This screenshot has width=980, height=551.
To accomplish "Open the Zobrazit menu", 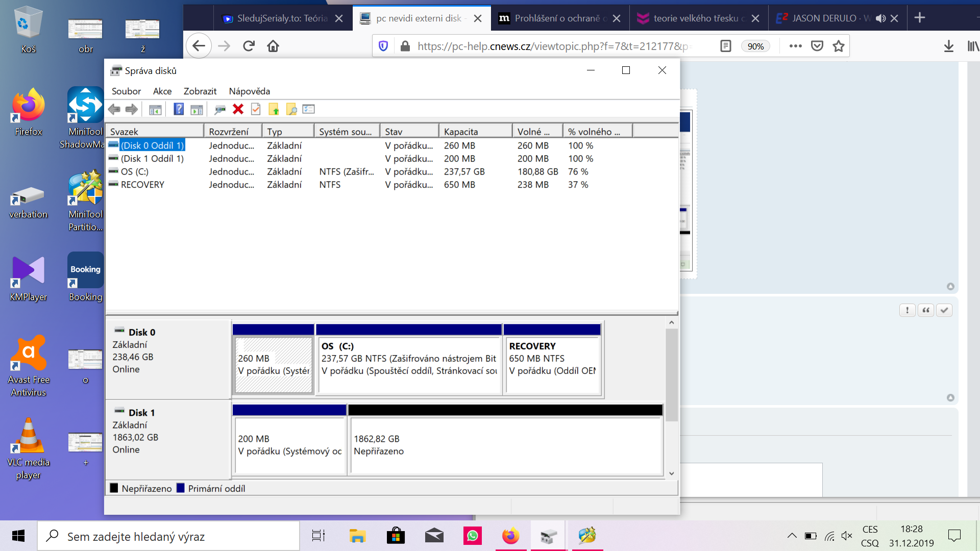I will 200,91.
